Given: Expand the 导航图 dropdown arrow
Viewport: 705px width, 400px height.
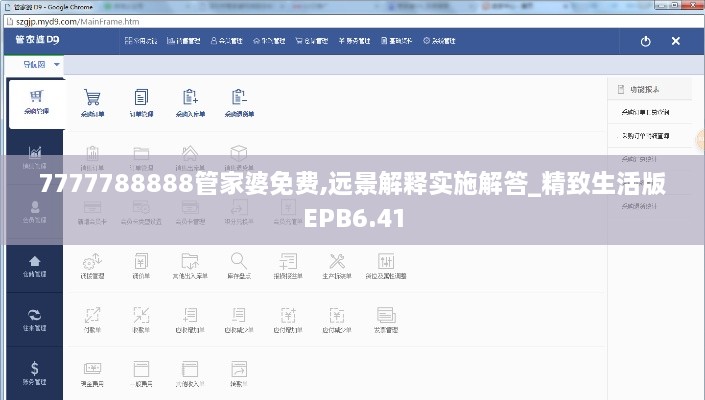Looking at the screenshot, I should (57, 65).
